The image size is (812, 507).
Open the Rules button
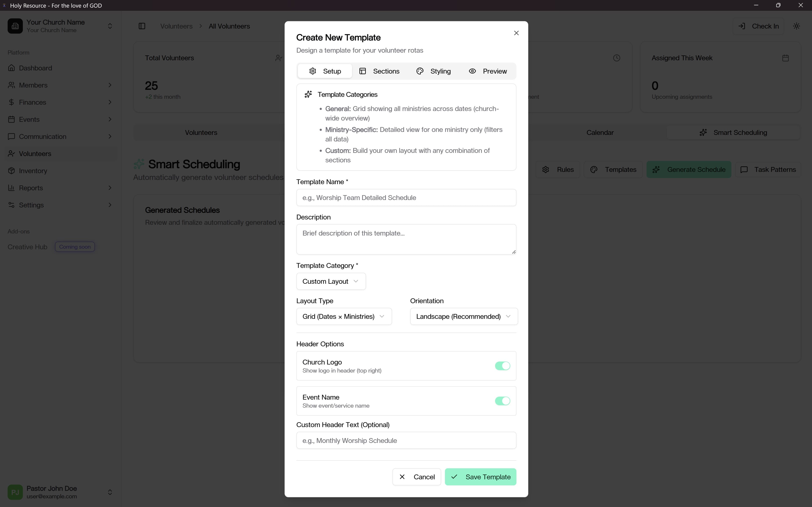coord(558,170)
